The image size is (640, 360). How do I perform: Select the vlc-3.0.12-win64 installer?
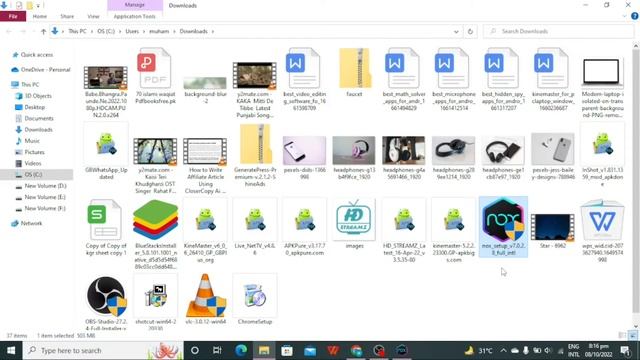205,300
